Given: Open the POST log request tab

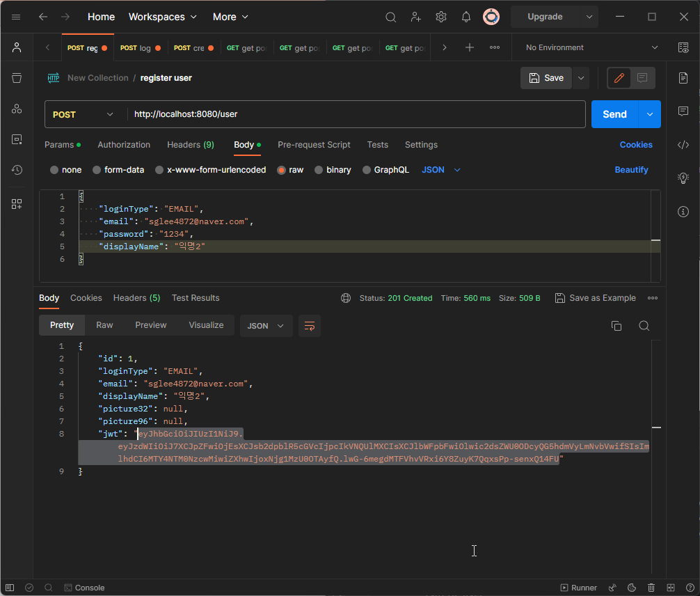Looking at the screenshot, I should coord(140,48).
